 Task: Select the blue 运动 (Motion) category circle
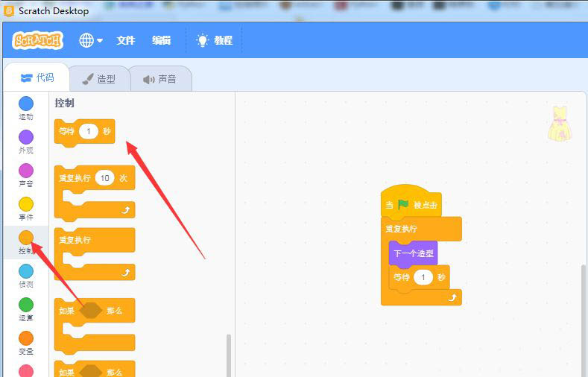pyautogui.click(x=26, y=104)
